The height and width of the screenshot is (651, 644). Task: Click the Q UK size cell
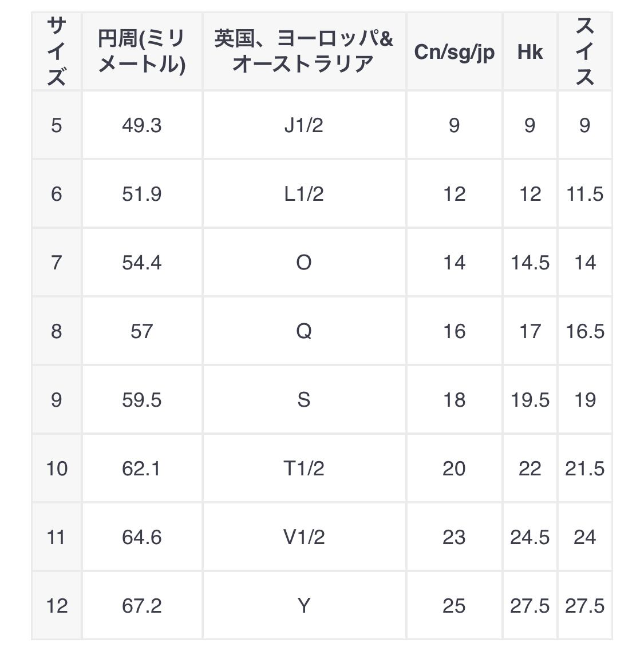pyautogui.click(x=304, y=331)
